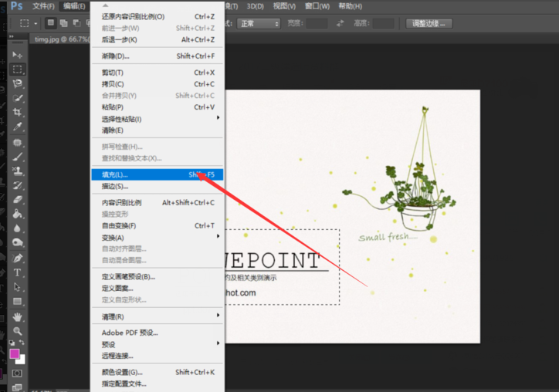This screenshot has height=392, width=559.
Task: Enable the New Selection mode button
Action: click(50, 24)
